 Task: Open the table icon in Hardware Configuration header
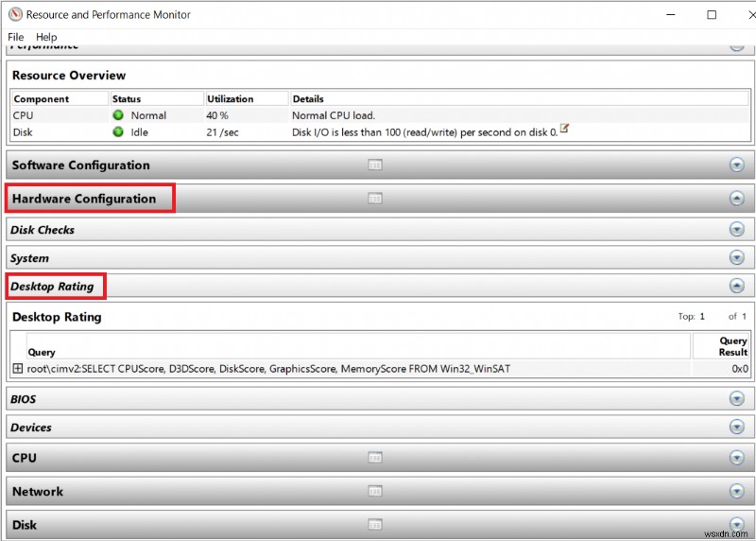[x=375, y=199]
